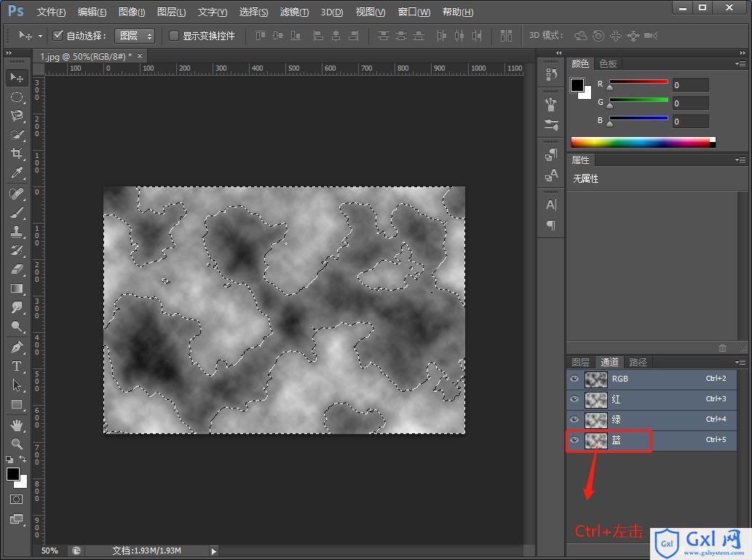Select the Gradient tool

click(x=17, y=288)
